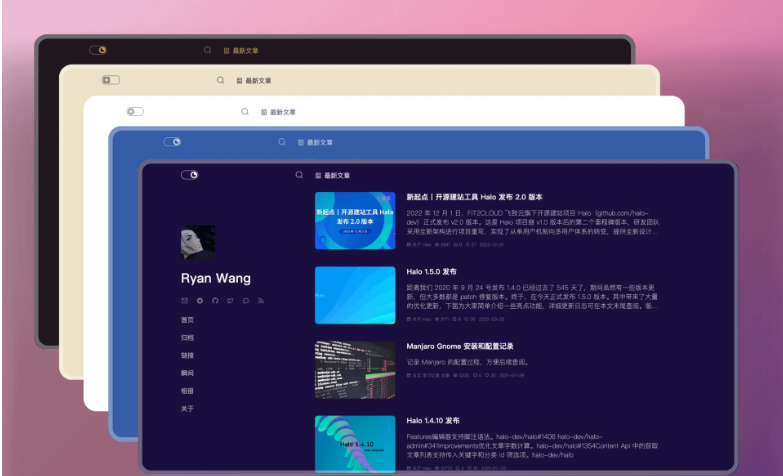Toggle the theme switch in the white window
Image resolution: width=783 pixels, height=476 pixels.
(x=135, y=111)
